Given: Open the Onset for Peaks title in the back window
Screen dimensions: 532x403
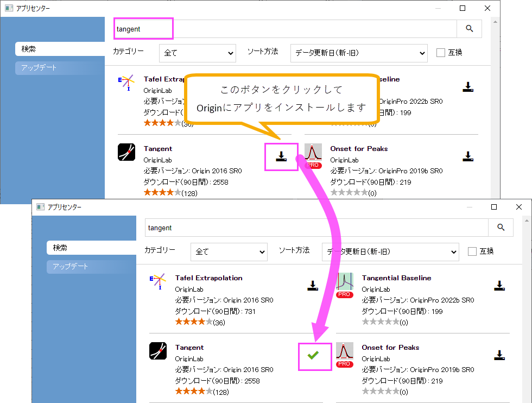Looking at the screenshot, I should click(359, 149).
